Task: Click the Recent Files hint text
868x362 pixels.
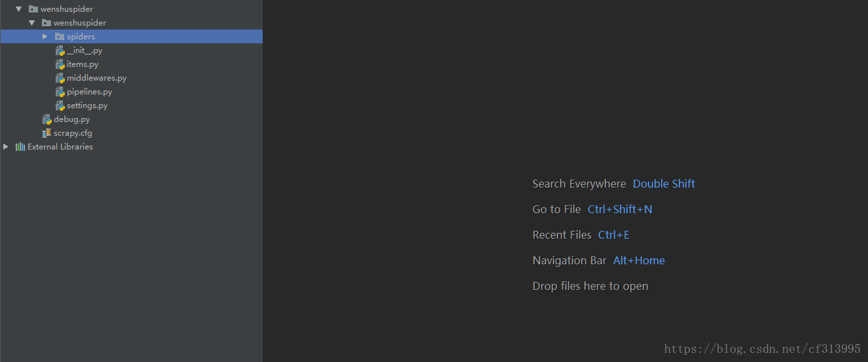Action: click(562, 235)
